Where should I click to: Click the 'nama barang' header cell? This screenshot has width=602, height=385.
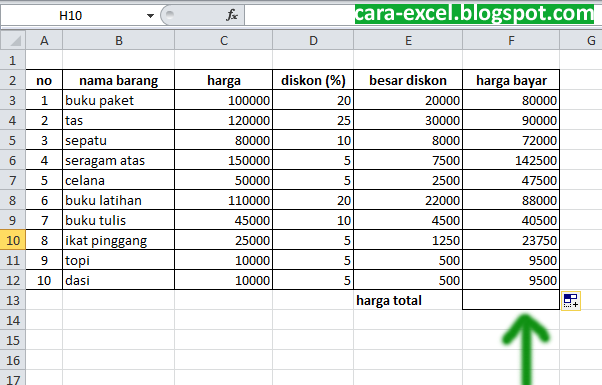pos(119,80)
